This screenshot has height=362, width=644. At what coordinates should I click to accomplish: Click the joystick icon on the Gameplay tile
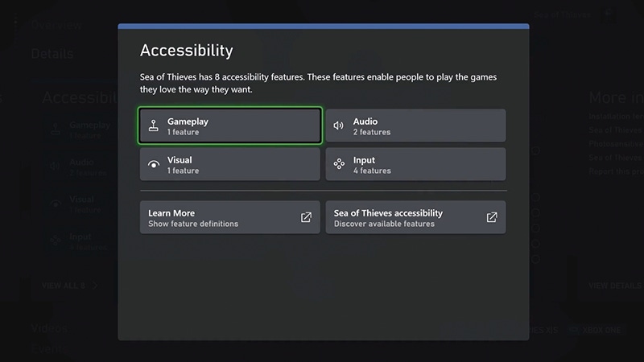(153, 125)
